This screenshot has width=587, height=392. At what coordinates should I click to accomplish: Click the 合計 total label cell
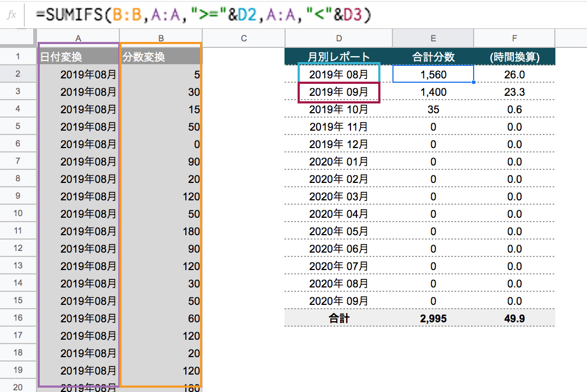(339, 318)
